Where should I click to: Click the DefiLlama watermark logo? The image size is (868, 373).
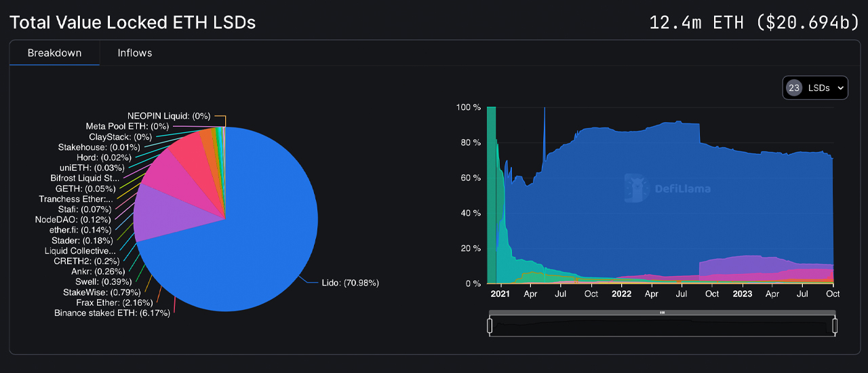pyautogui.click(x=667, y=189)
